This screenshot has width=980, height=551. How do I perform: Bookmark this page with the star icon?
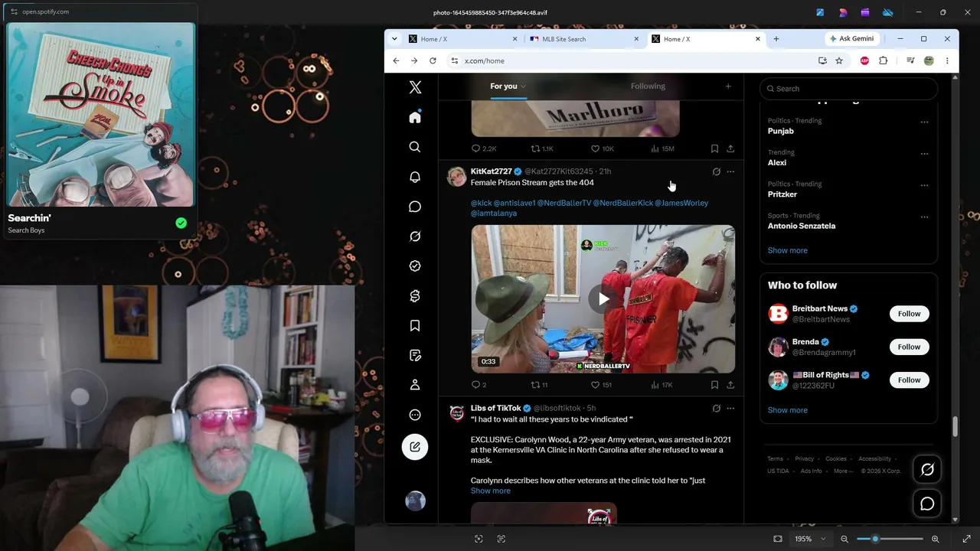[839, 60]
